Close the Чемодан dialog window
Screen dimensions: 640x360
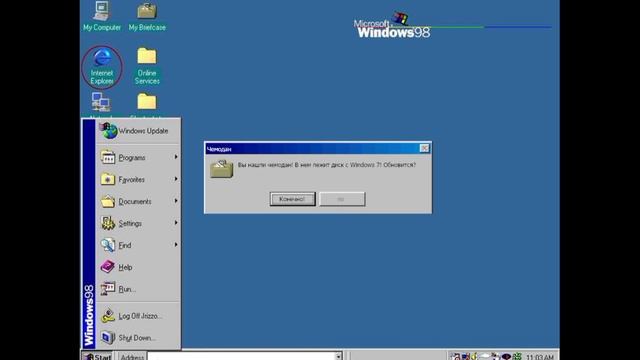pos(424,148)
